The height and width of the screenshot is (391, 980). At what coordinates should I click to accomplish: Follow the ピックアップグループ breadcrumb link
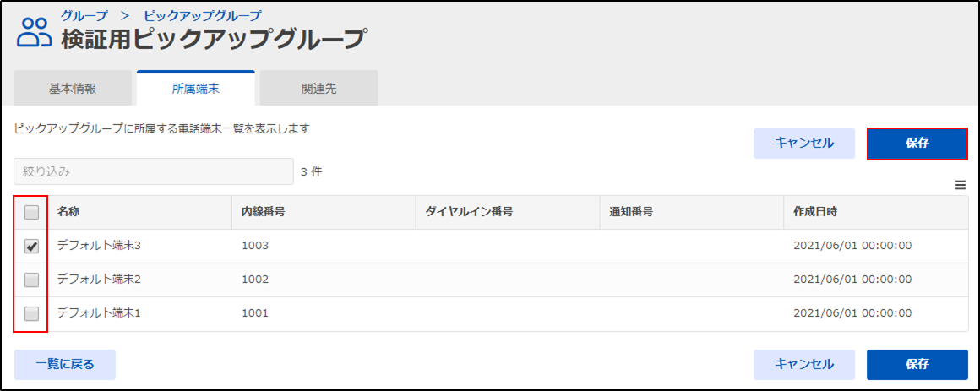tap(203, 14)
